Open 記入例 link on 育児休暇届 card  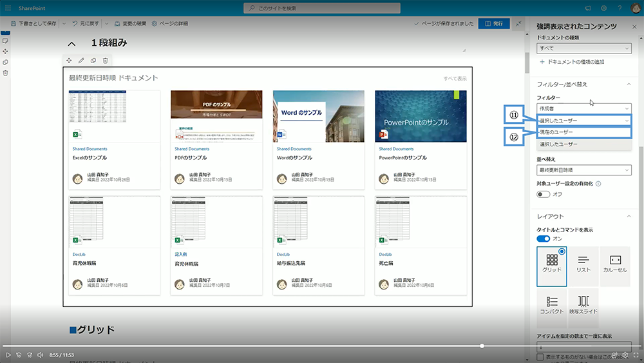tap(181, 255)
